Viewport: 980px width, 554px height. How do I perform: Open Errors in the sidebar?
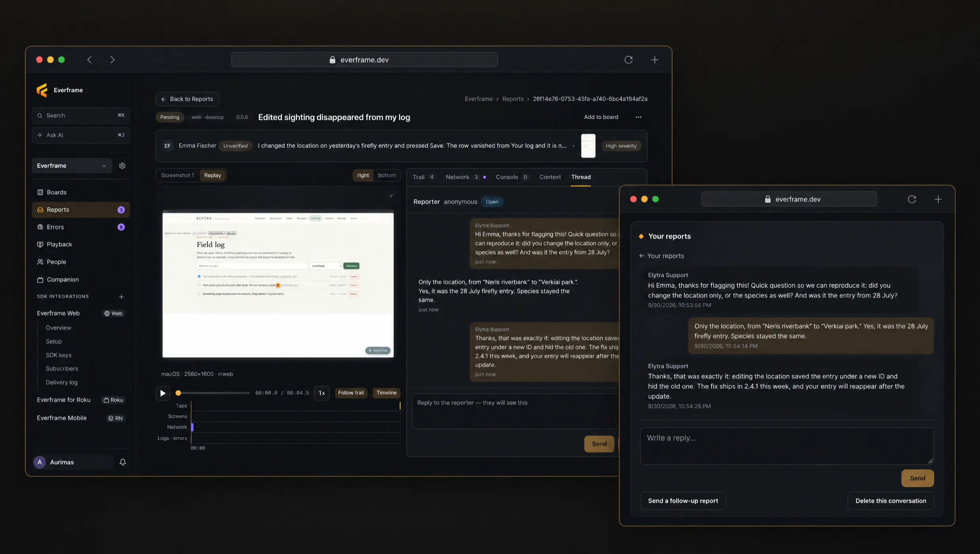tap(81, 227)
